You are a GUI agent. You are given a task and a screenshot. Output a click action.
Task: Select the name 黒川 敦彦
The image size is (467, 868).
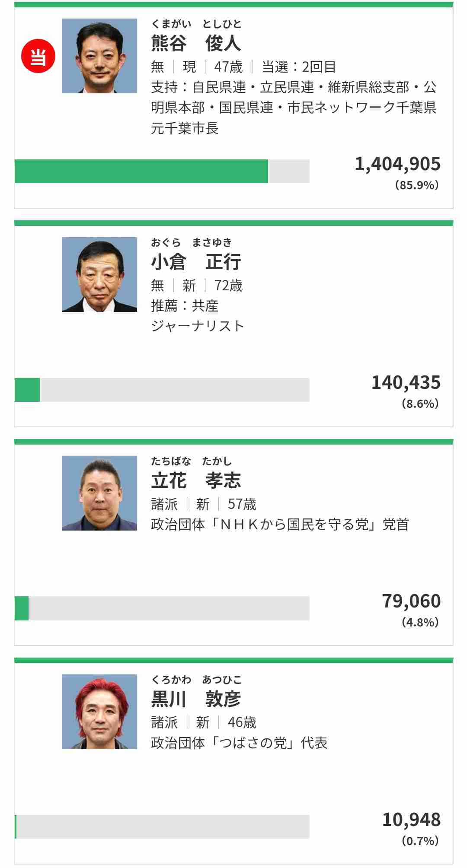pyautogui.click(x=196, y=699)
